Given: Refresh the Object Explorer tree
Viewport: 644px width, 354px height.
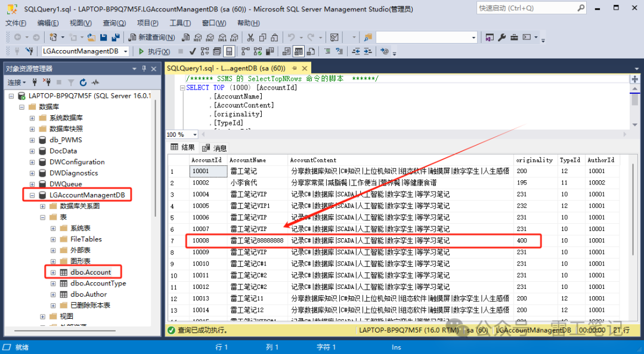Looking at the screenshot, I should pyautogui.click(x=83, y=82).
